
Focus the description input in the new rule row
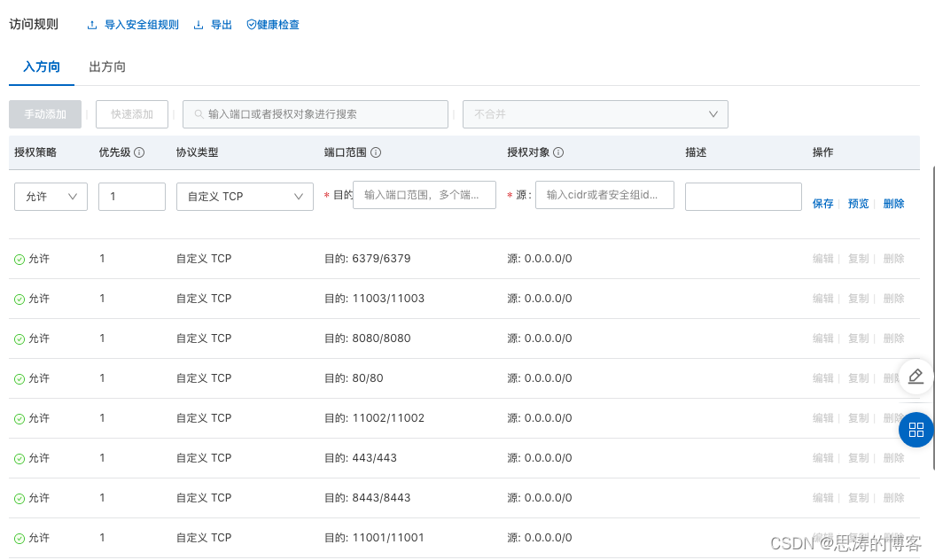744,197
